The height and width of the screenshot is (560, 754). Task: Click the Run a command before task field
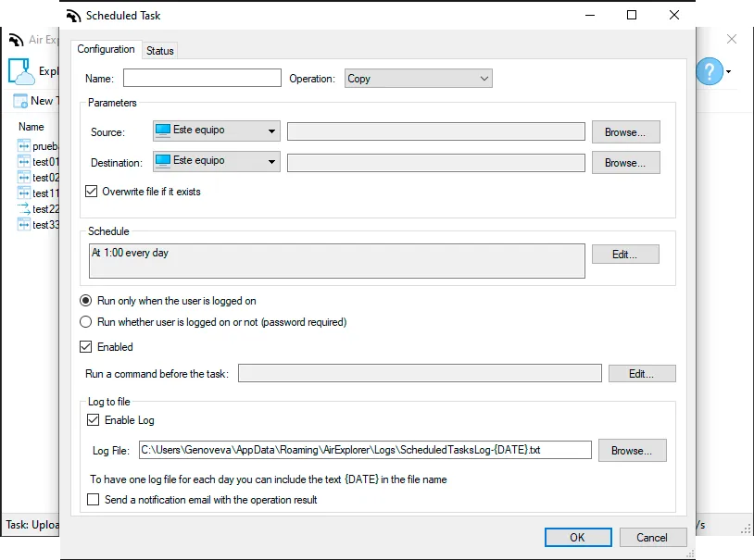click(420, 373)
